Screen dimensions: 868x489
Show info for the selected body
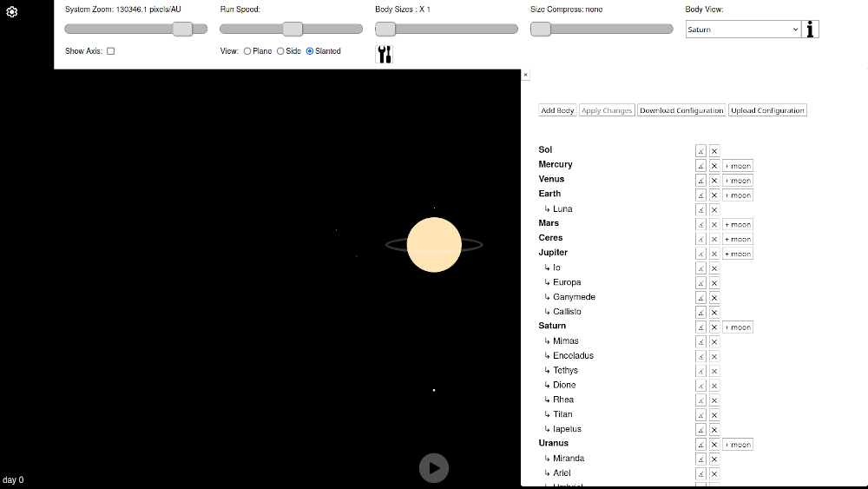(x=810, y=30)
